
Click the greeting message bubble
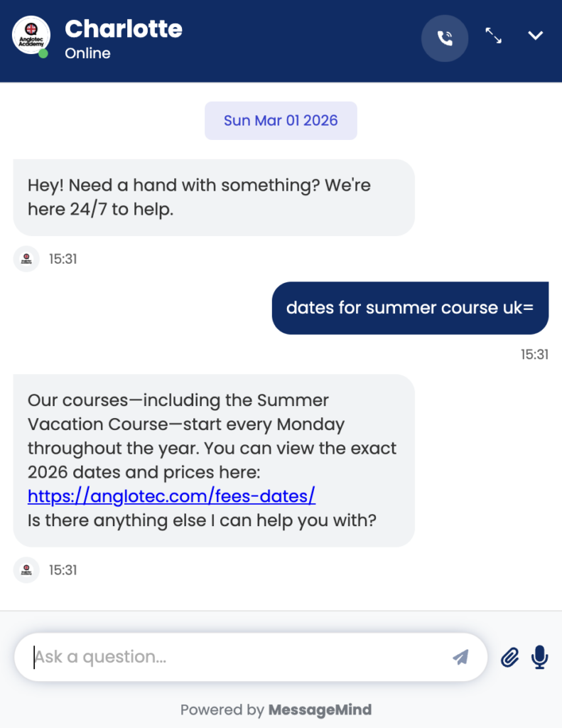213,198
